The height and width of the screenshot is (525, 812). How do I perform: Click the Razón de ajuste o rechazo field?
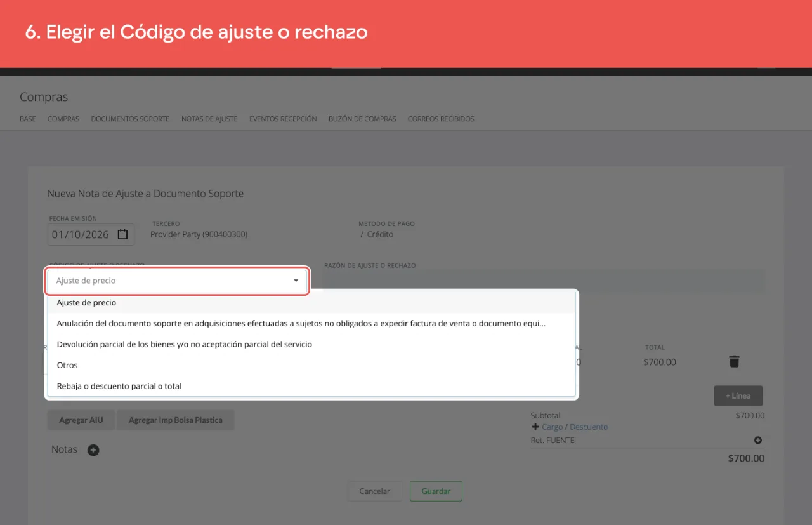[544, 281]
